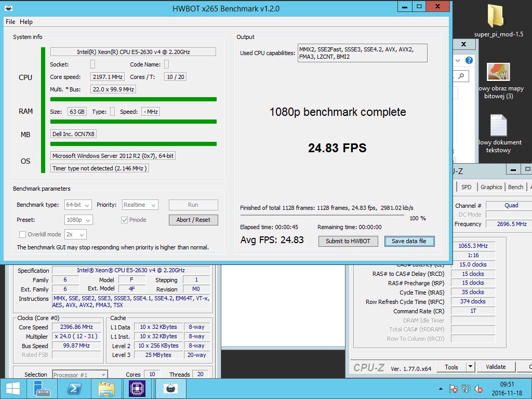The height and width of the screenshot is (399, 532).
Task: Close the background window with X button
Action: (464, 44)
